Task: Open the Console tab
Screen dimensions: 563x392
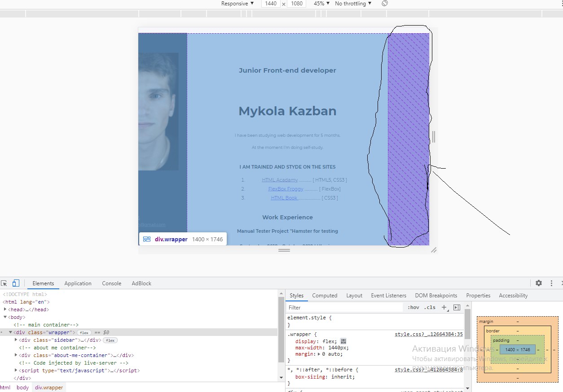Action: [x=111, y=283]
